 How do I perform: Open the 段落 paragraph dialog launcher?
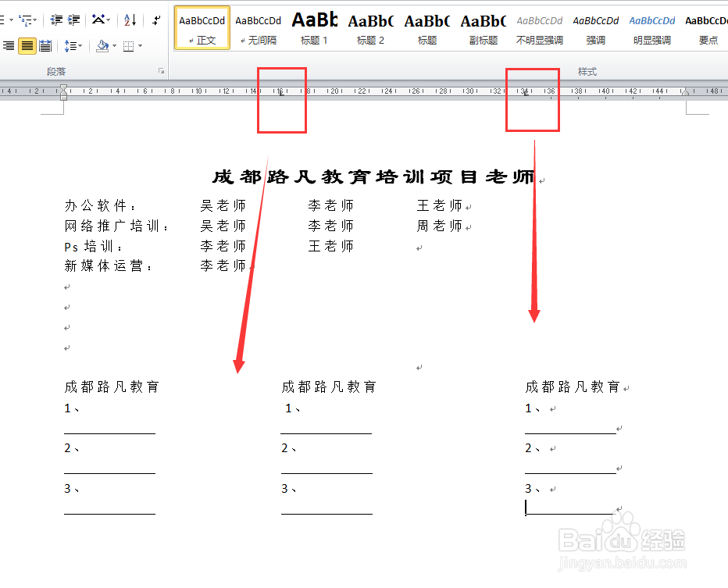coord(161,71)
